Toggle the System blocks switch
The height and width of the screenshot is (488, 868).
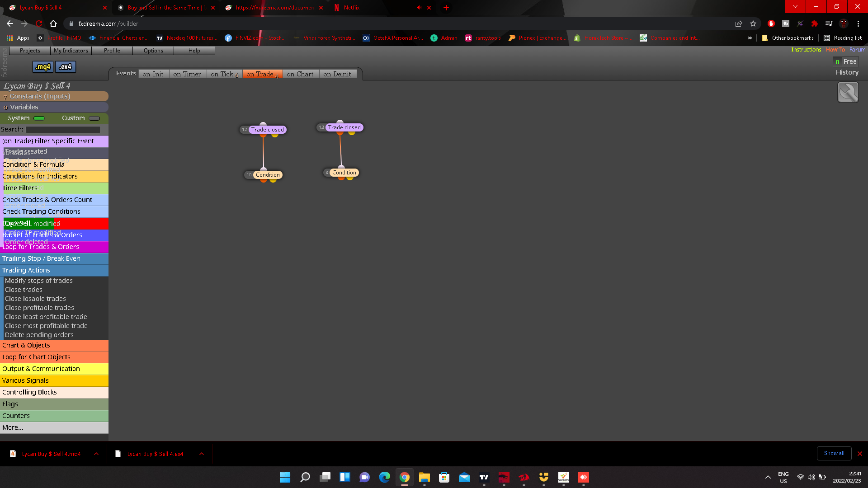[39, 118]
